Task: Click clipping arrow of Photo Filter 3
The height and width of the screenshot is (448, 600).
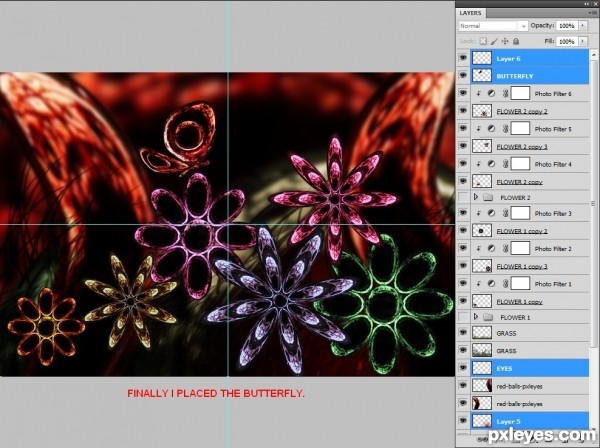Action: pyautogui.click(x=478, y=213)
